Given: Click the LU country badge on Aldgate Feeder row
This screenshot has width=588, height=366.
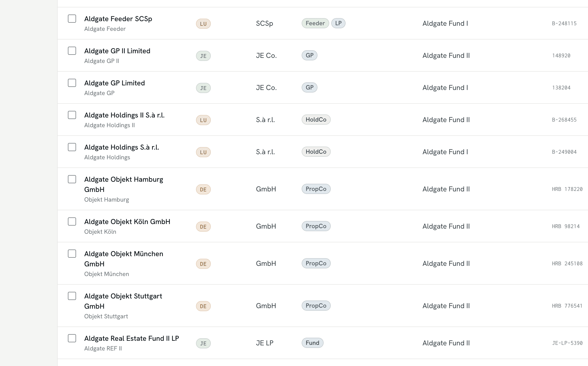Looking at the screenshot, I should pyautogui.click(x=203, y=24).
